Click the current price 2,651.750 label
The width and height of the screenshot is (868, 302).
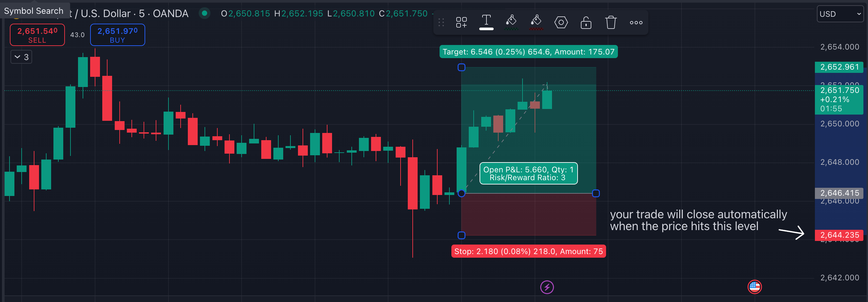pyautogui.click(x=839, y=99)
